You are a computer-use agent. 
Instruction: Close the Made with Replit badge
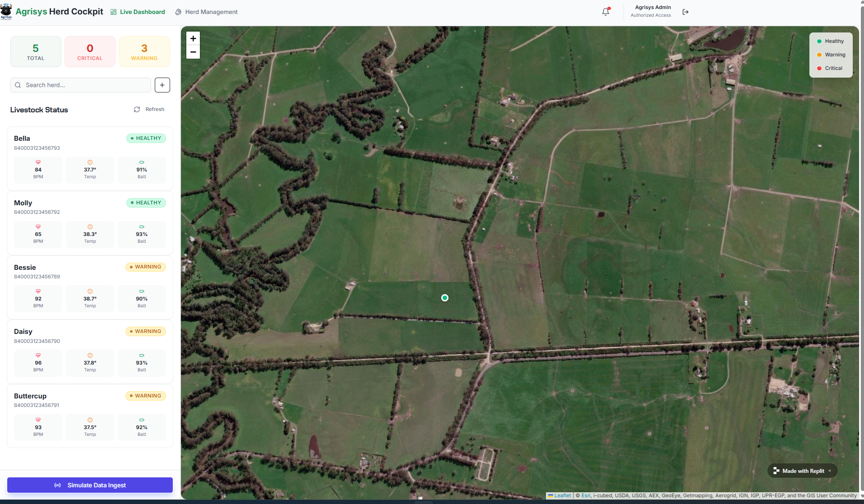(829, 471)
